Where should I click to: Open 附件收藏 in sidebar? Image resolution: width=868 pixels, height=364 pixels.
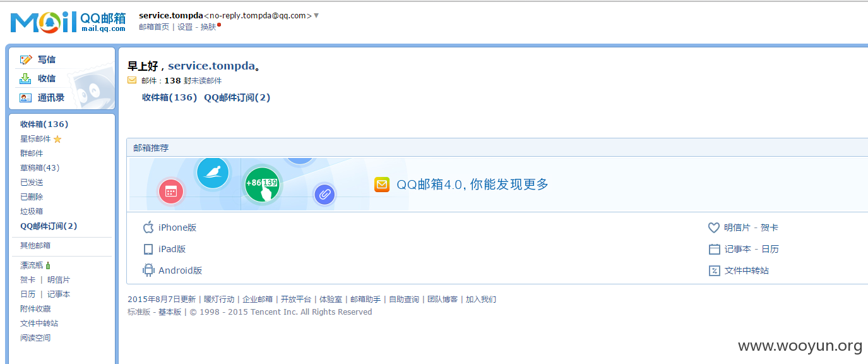pos(35,309)
